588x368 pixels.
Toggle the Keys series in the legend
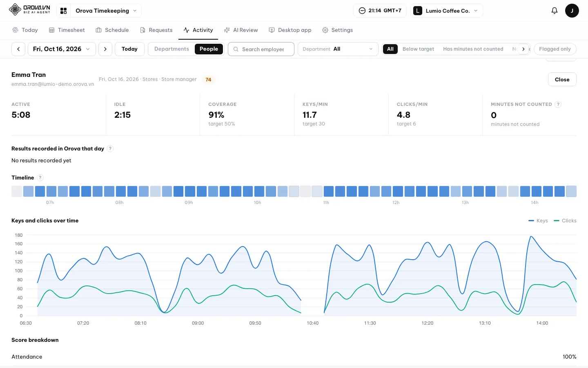click(538, 221)
